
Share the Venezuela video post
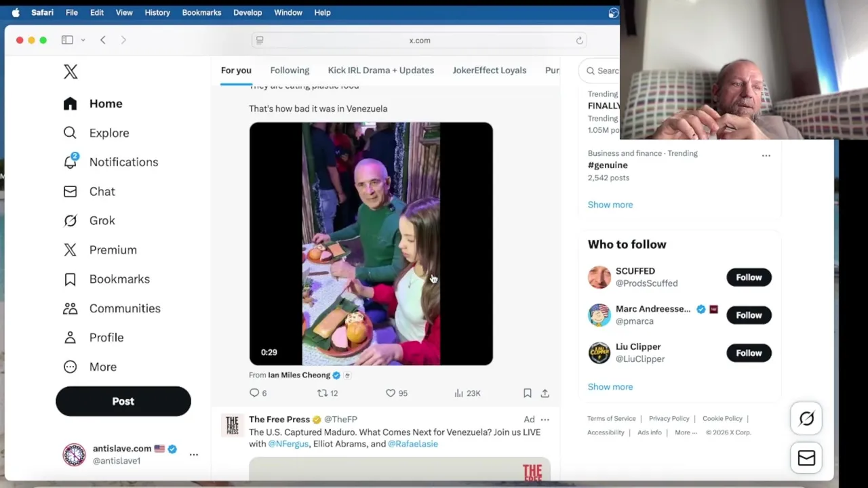pyautogui.click(x=545, y=393)
